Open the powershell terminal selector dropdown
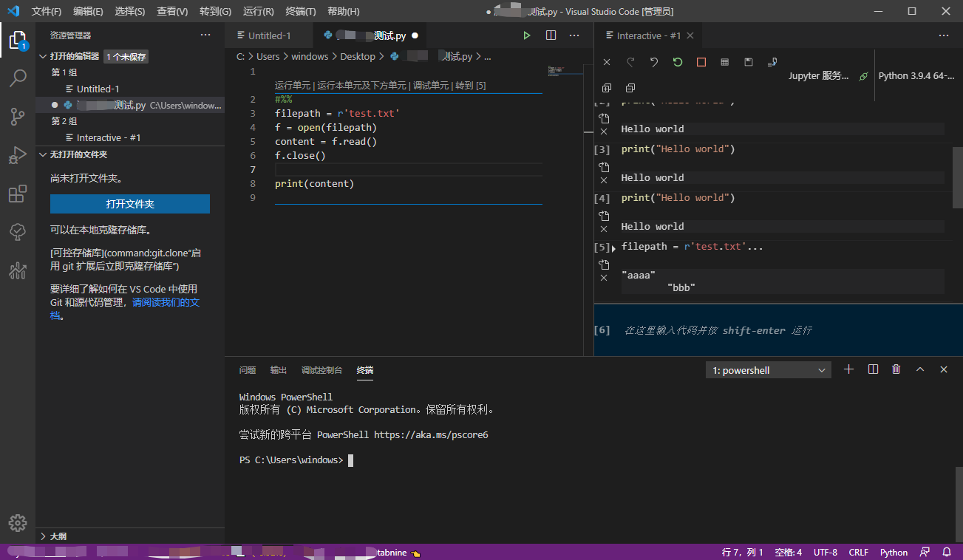Screen dimensions: 963x560 (x=769, y=370)
